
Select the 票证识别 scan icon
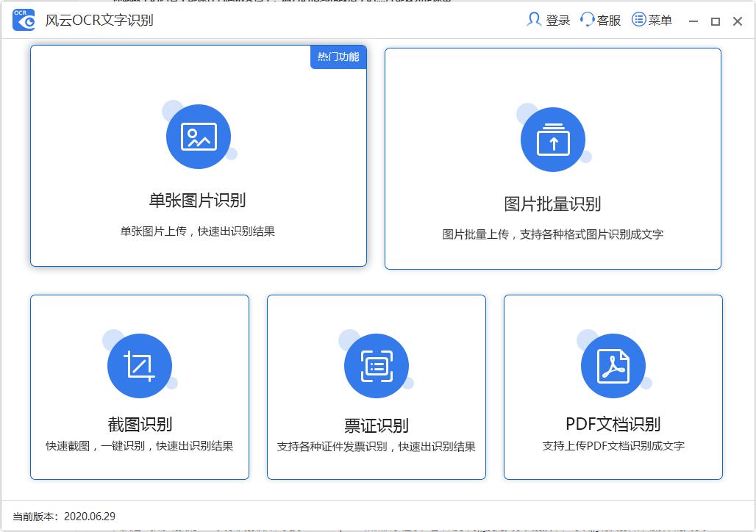tap(376, 365)
